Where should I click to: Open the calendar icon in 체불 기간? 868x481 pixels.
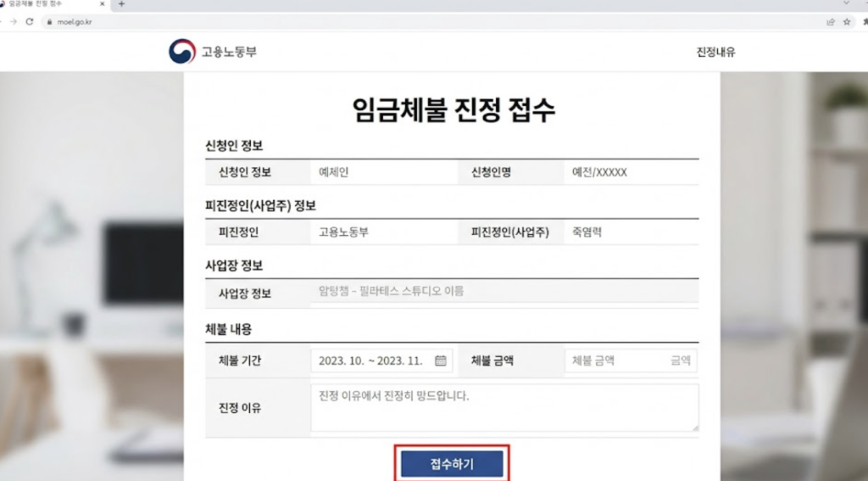click(x=441, y=361)
